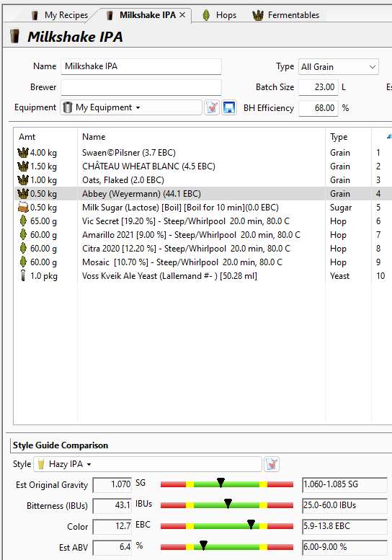
Task: Click the Yeast type cell
Action: pyautogui.click(x=340, y=276)
